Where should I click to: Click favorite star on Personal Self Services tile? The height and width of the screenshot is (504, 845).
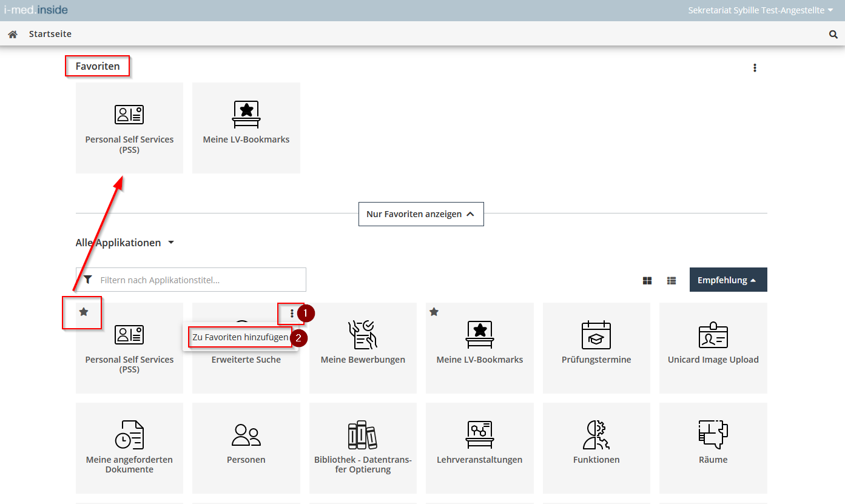tap(84, 312)
